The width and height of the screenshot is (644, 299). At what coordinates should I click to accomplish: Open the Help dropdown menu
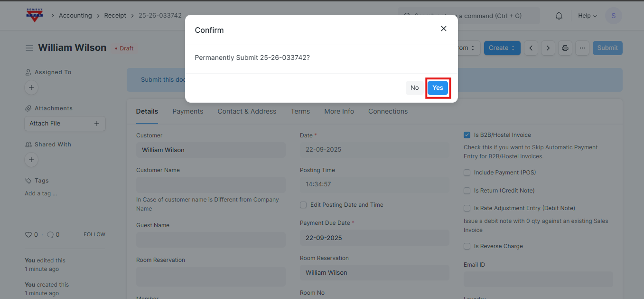point(587,16)
